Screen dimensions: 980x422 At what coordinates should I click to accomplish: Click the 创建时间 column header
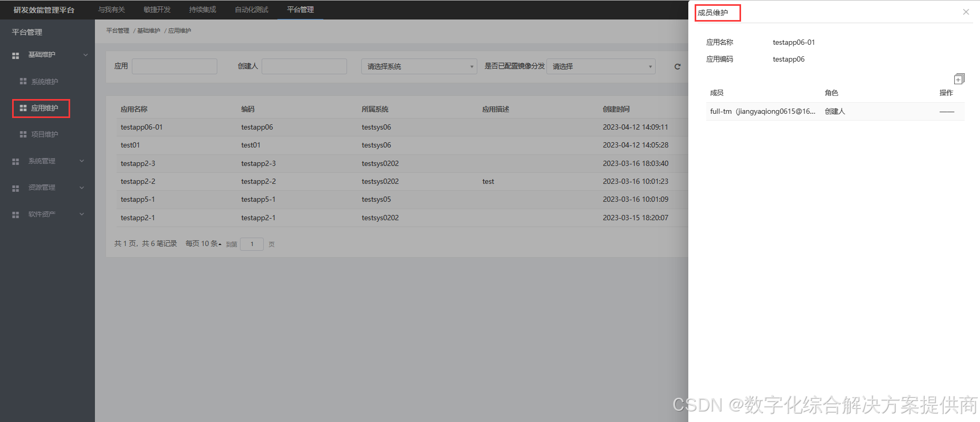616,109
